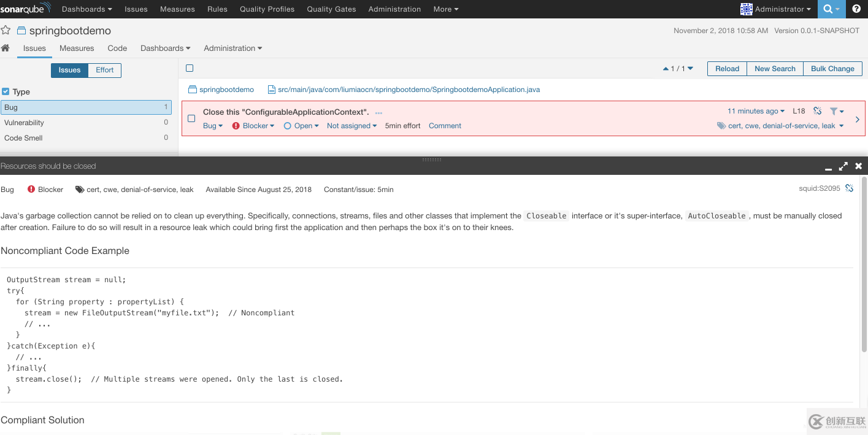Click the filter funnel icon on the issue
This screenshot has width=868, height=435.
(834, 111)
